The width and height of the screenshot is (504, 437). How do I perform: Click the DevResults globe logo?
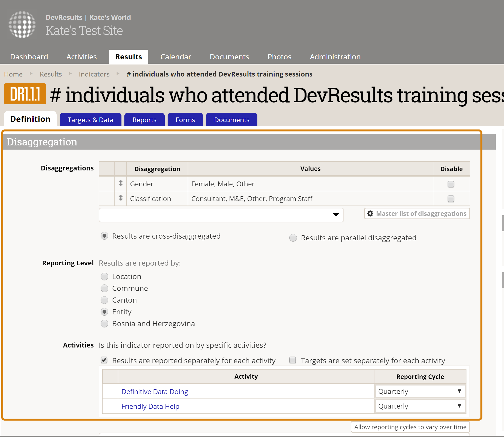pyautogui.click(x=22, y=25)
